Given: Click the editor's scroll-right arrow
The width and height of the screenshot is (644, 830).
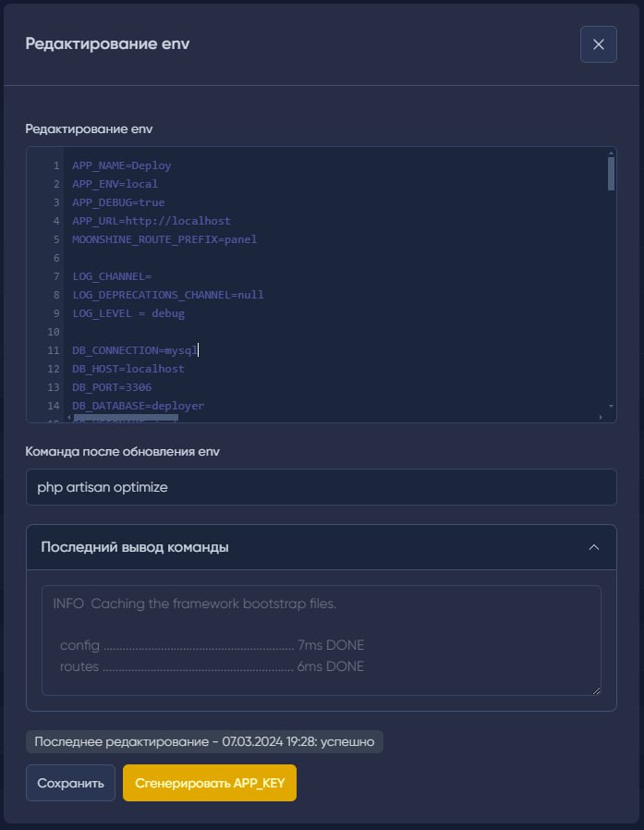Looking at the screenshot, I should [x=601, y=418].
